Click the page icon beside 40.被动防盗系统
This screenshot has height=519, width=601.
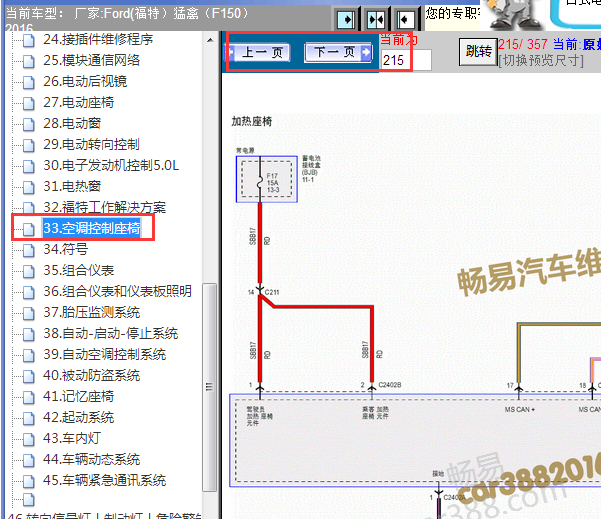tap(28, 376)
